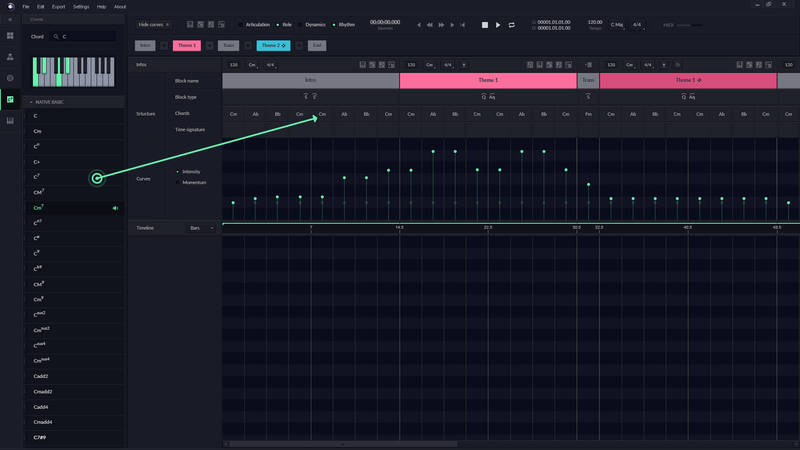Viewport: 800px width, 450px height.
Task: Click the chord search input field
Action: [85, 37]
